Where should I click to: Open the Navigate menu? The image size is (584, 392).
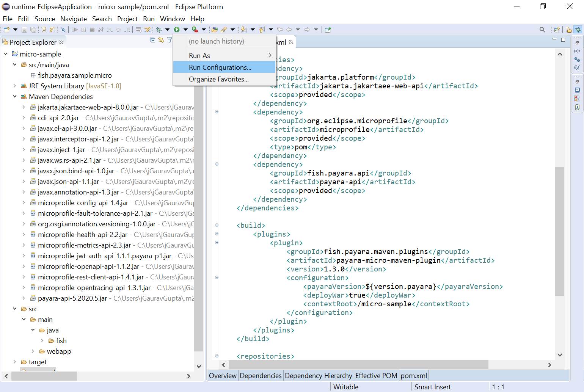73,19
